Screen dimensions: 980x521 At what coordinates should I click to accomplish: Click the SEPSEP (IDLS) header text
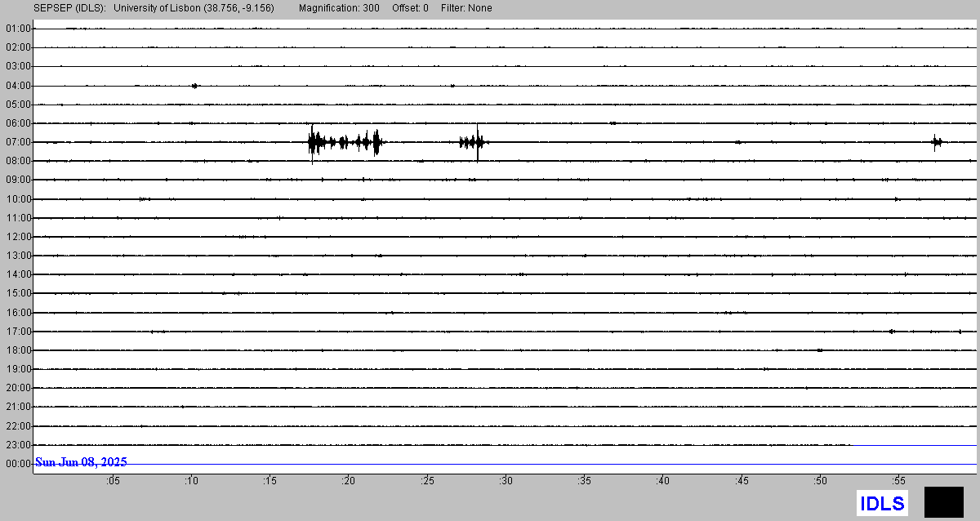[x=69, y=8]
